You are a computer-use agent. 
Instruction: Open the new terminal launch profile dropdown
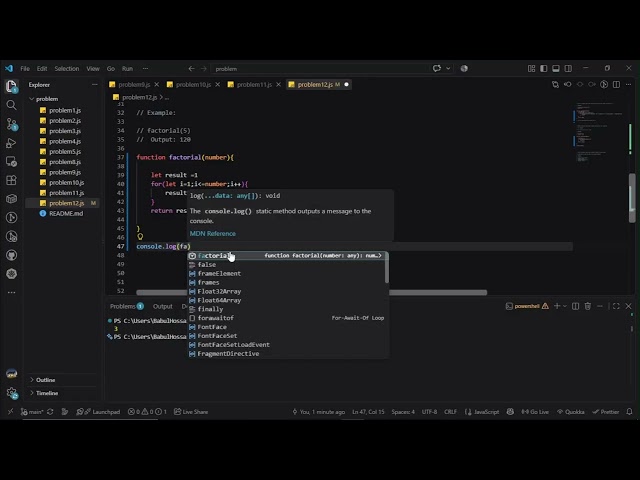coord(565,306)
